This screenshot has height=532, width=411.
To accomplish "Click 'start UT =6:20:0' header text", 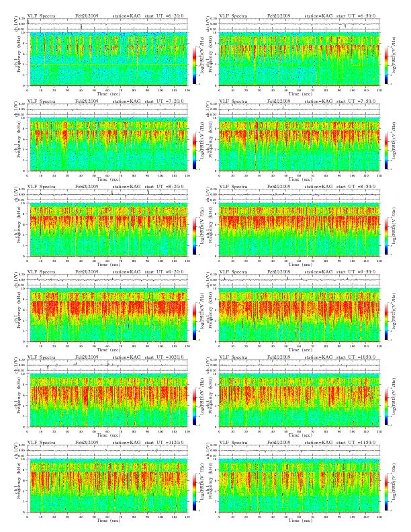I will 165,16.
